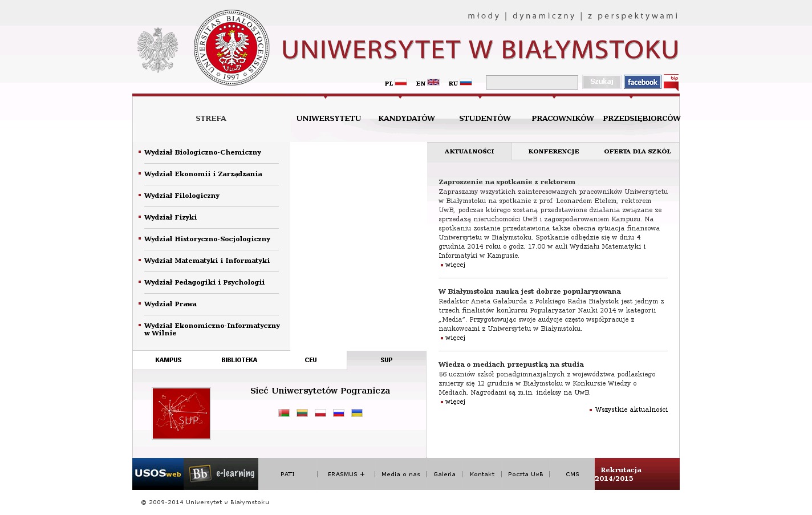Select the KAMPUS tab

[168, 360]
